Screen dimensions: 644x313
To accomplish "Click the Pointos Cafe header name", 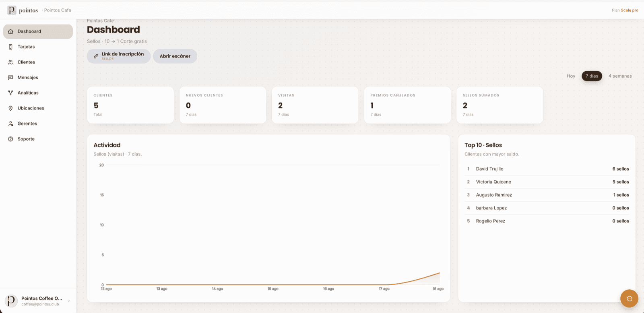I will (58, 10).
